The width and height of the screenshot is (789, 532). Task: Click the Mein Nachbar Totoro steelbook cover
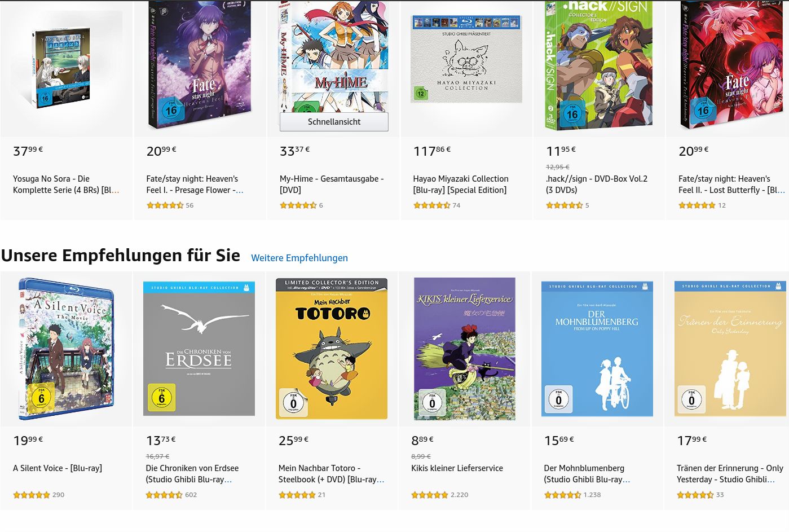(332, 349)
